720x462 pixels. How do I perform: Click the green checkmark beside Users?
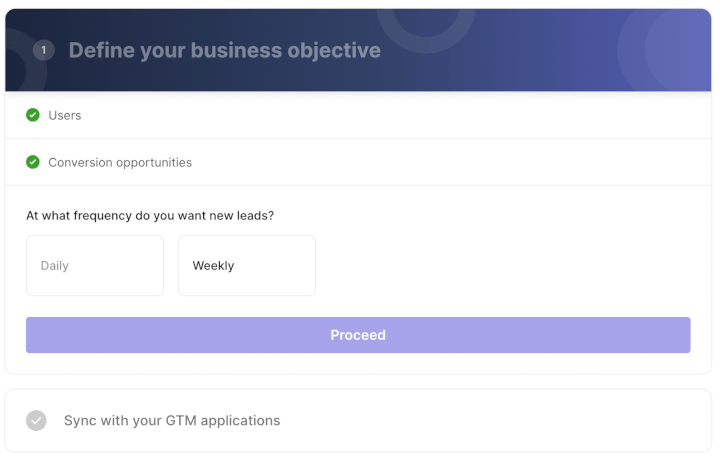33,115
